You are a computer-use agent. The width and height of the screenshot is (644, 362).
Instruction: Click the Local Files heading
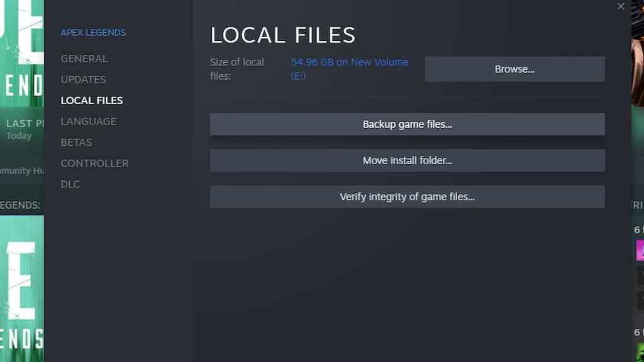pos(283,35)
